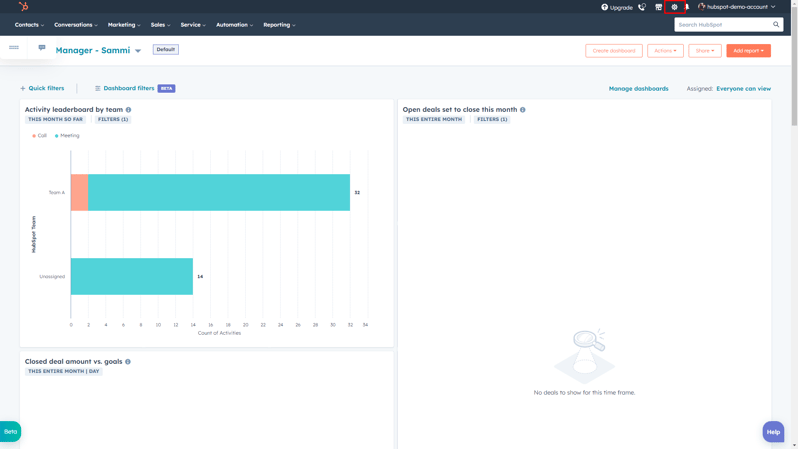The image size is (798, 449).
Task: Click the Activity leaderboard by team title
Action: coord(74,109)
